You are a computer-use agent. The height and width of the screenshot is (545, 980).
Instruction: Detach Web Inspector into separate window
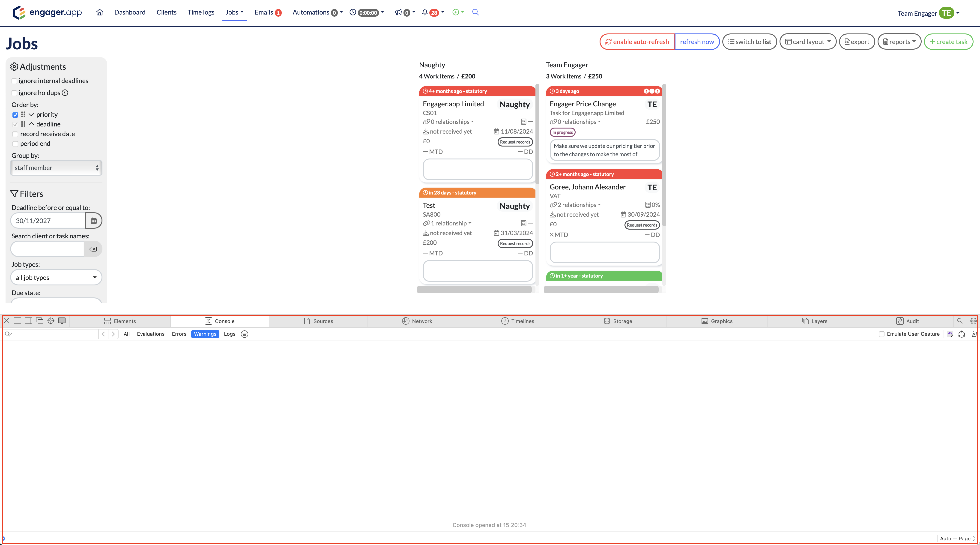40,321
